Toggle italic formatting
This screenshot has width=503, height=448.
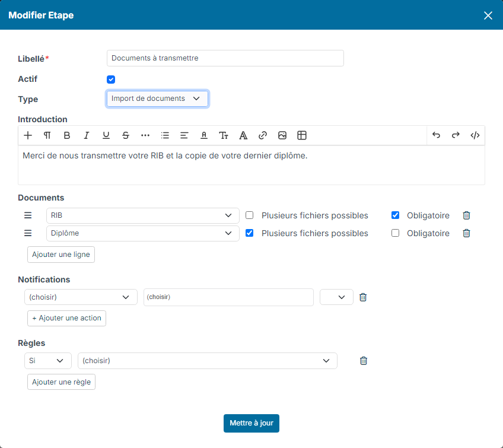[86, 135]
